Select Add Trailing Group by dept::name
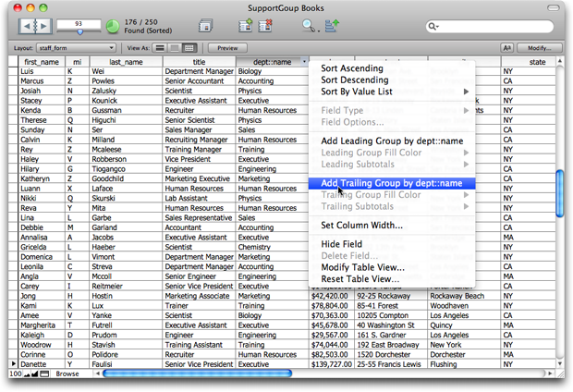 392,183
